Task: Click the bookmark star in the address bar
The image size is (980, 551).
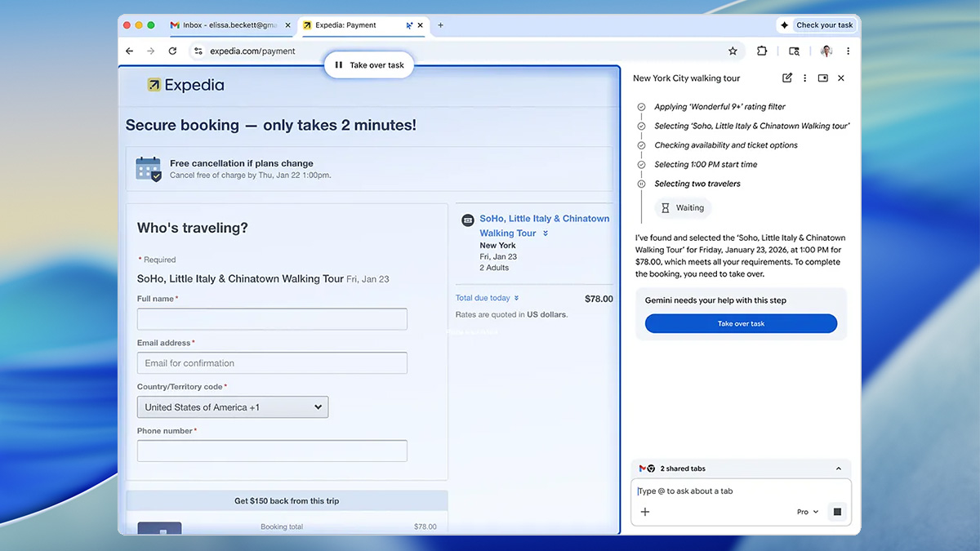Action: (x=733, y=51)
